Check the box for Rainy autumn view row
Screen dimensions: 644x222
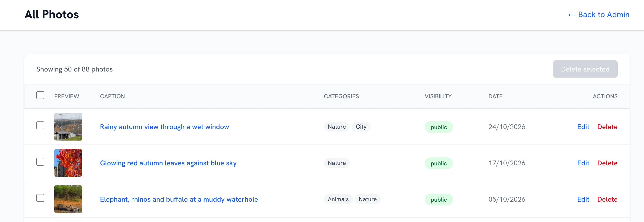tap(40, 125)
